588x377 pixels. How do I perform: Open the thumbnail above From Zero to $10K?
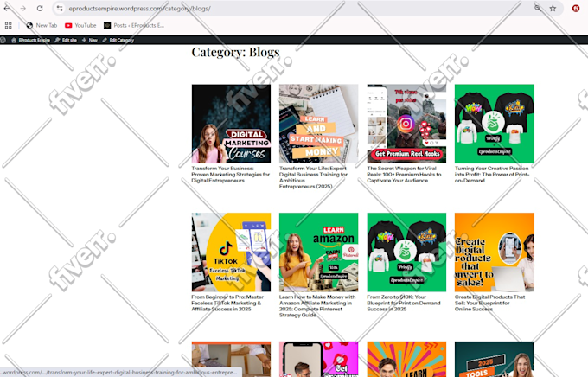click(406, 252)
